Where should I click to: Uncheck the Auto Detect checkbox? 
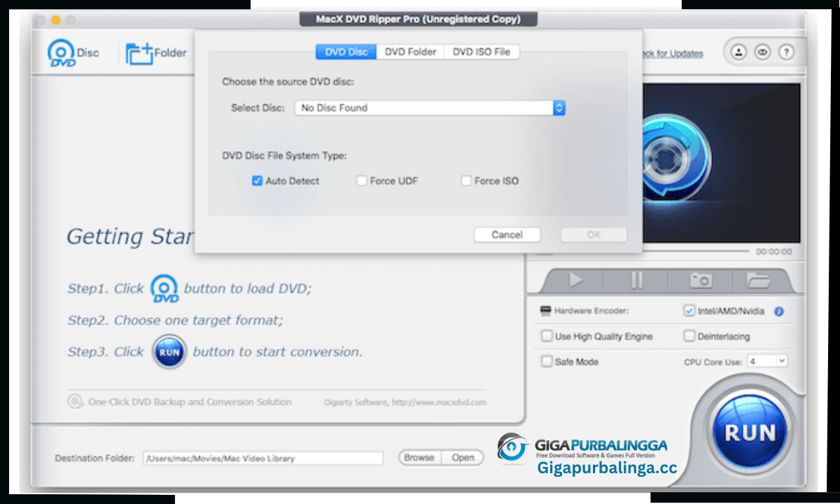coord(257,181)
